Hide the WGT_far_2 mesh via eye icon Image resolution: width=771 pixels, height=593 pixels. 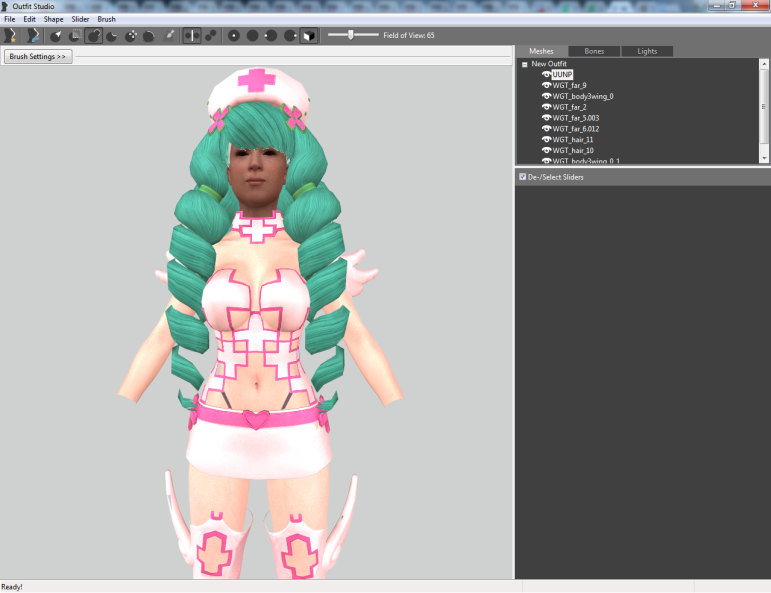pos(546,107)
